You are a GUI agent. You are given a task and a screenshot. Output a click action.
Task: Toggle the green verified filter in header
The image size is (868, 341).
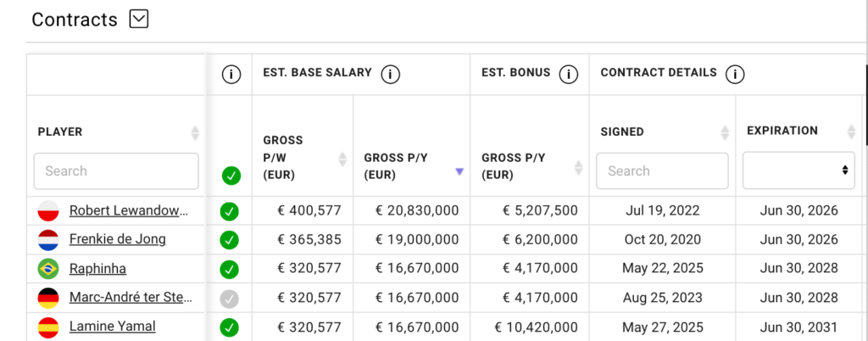click(x=231, y=176)
